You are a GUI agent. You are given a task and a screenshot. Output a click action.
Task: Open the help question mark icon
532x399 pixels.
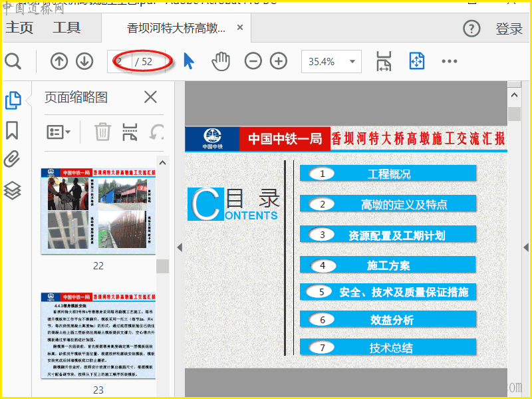(471, 29)
